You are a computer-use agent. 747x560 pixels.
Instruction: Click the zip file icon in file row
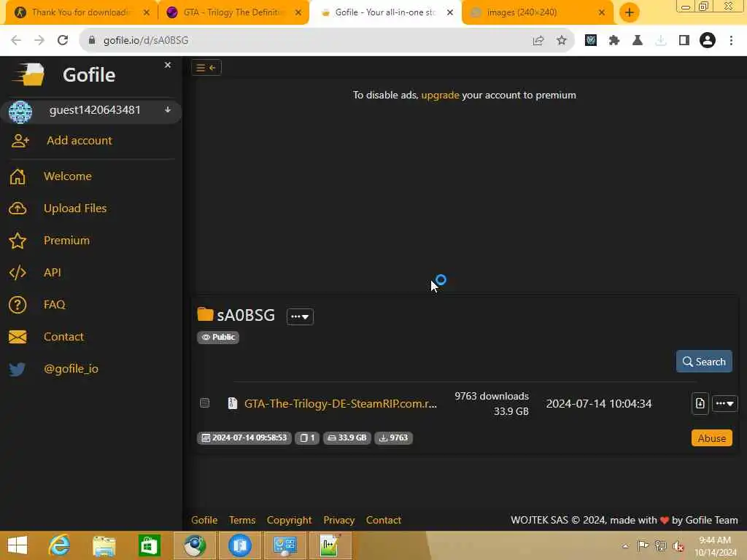click(x=233, y=403)
